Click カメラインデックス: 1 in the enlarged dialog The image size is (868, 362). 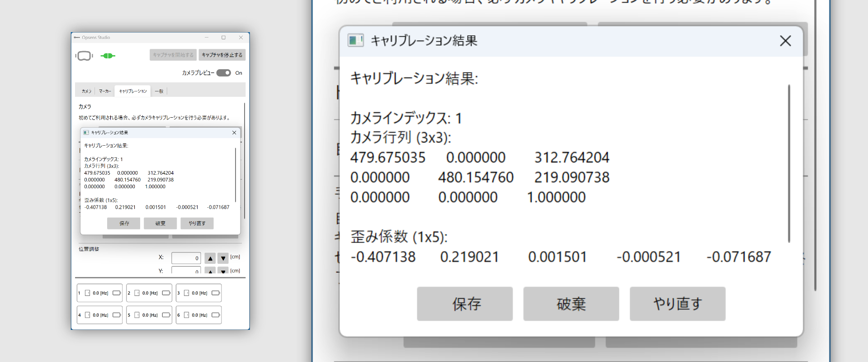tap(406, 118)
